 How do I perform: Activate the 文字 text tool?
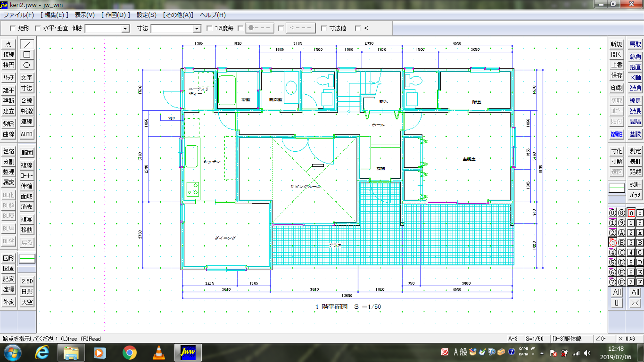[x=27, y=77]
